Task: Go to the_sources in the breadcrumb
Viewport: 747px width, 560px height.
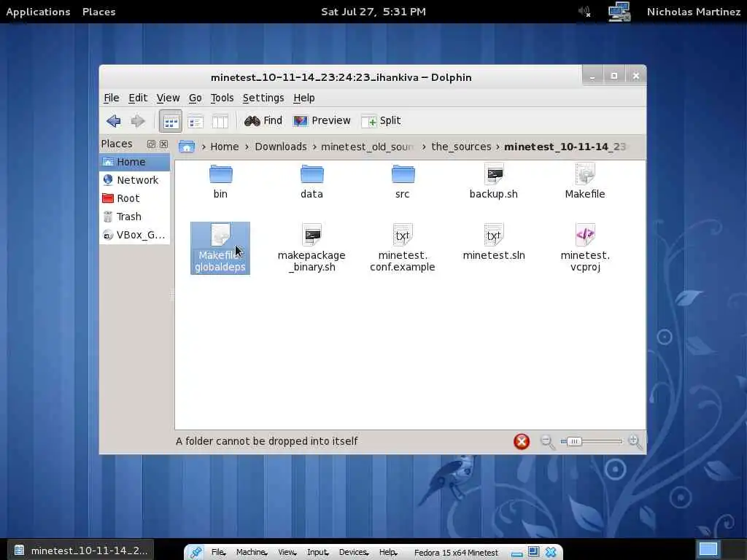Action: (x=461, y=147)
